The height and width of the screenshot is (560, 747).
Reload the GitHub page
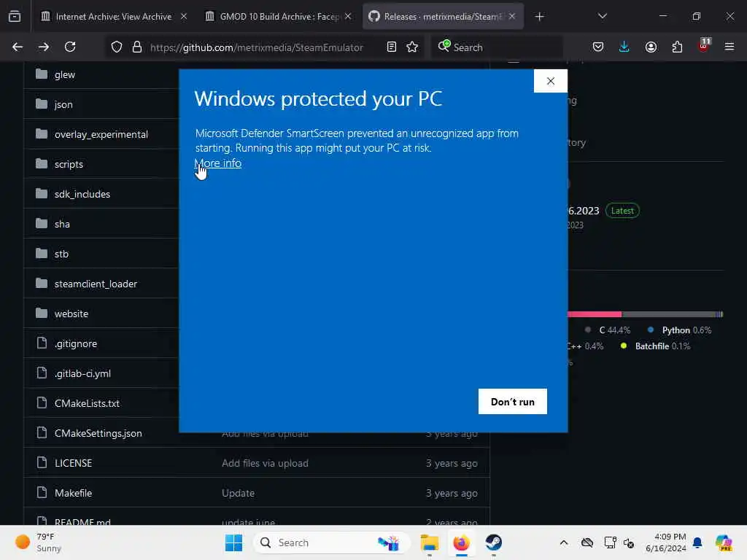70,47
